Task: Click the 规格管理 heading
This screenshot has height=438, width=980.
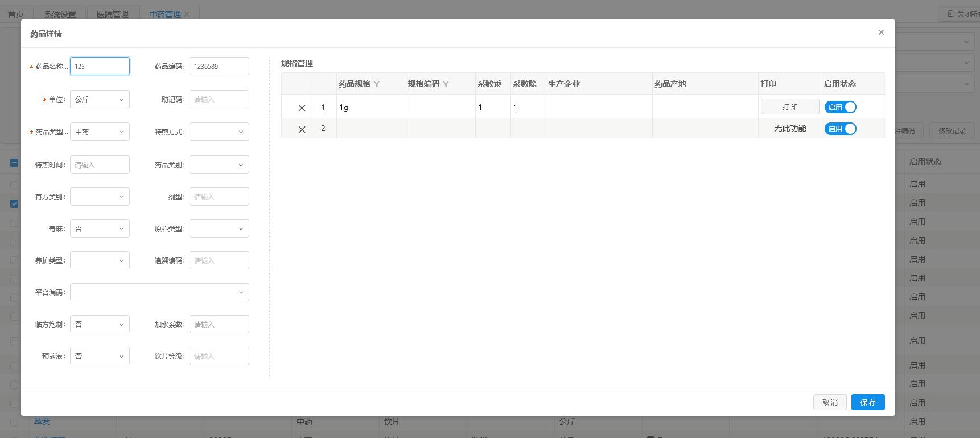Action: click(297, 63)
